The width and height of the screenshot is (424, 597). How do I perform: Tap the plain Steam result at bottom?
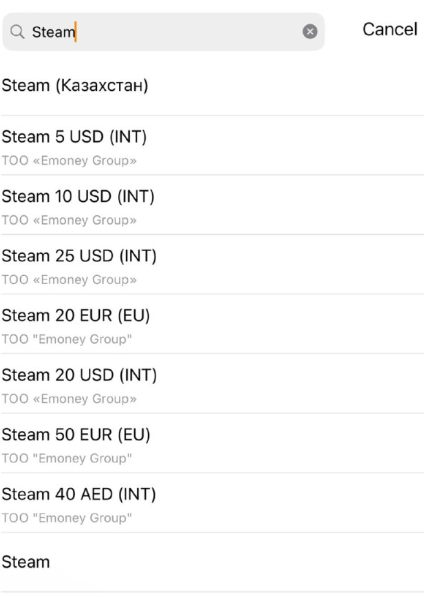(x=212, y=562)
